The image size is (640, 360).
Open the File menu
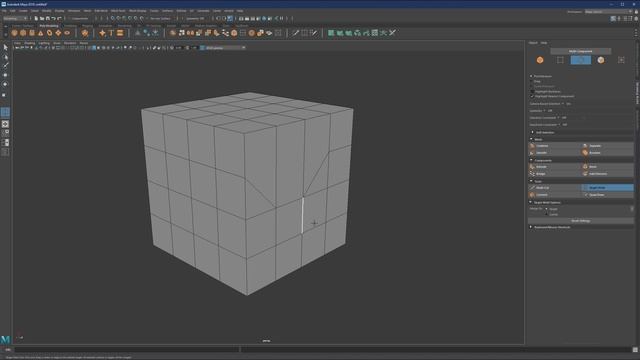(x=4, y=11)
